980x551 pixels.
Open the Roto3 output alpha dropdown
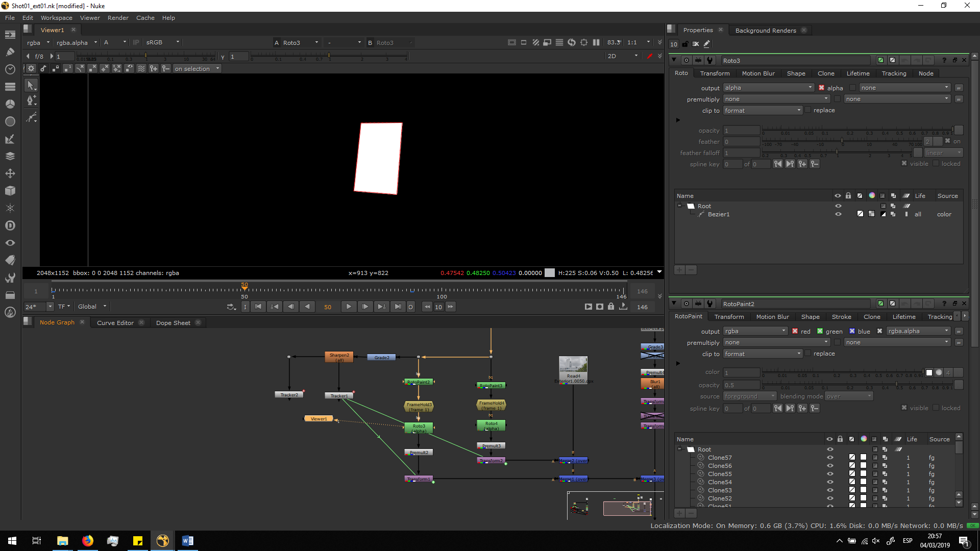tap(768, 88)
